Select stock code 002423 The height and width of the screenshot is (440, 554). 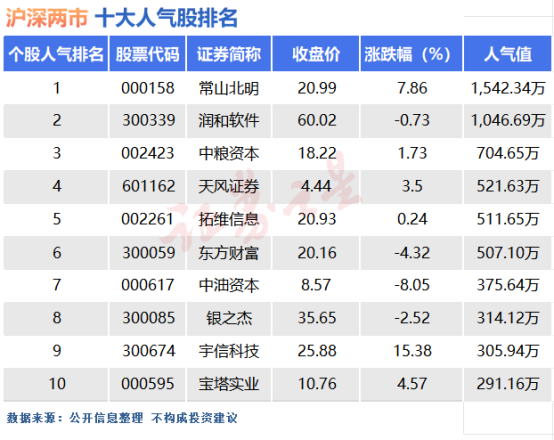pos(148,153)
